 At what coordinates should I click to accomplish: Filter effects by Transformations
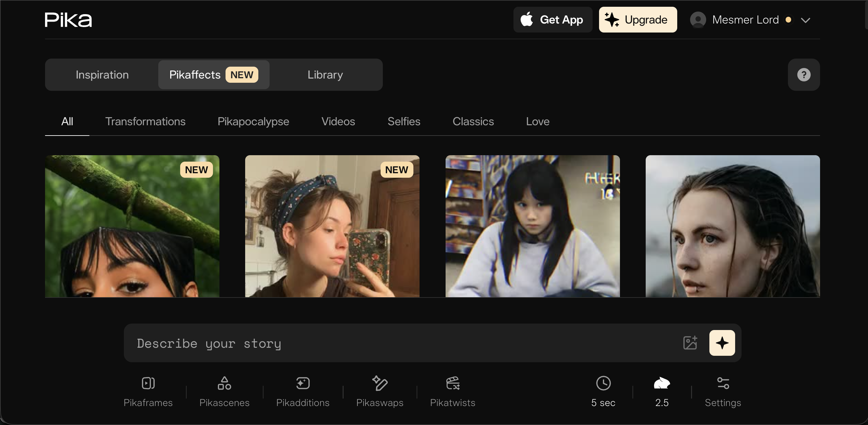[145, 121]
